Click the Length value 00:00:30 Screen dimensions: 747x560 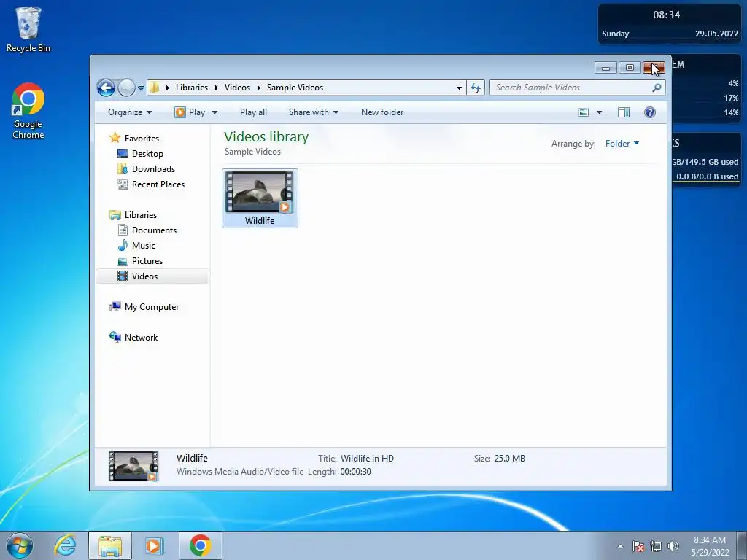coord(355,472)
